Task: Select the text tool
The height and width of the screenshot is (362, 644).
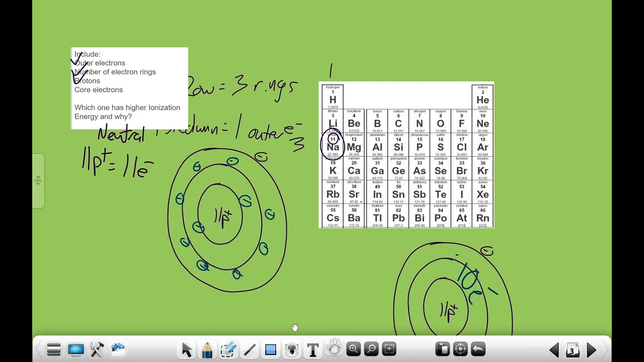Action: tap(313, 349)
